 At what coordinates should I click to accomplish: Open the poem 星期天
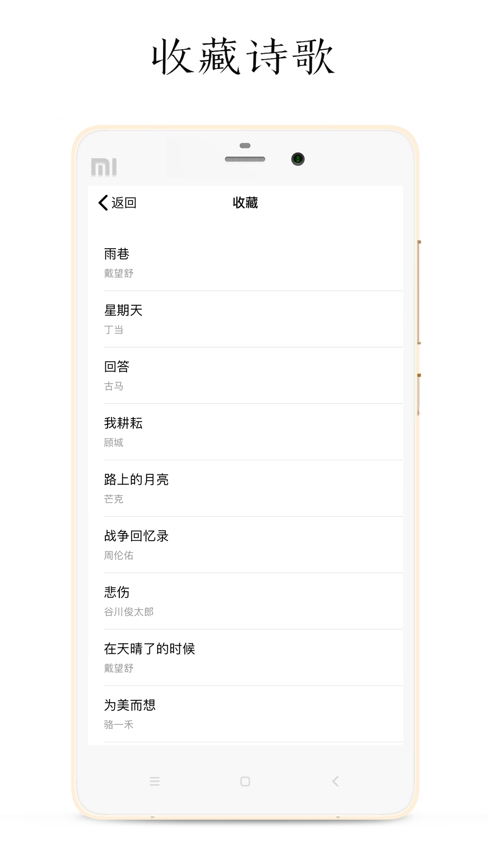click(122, 311)
